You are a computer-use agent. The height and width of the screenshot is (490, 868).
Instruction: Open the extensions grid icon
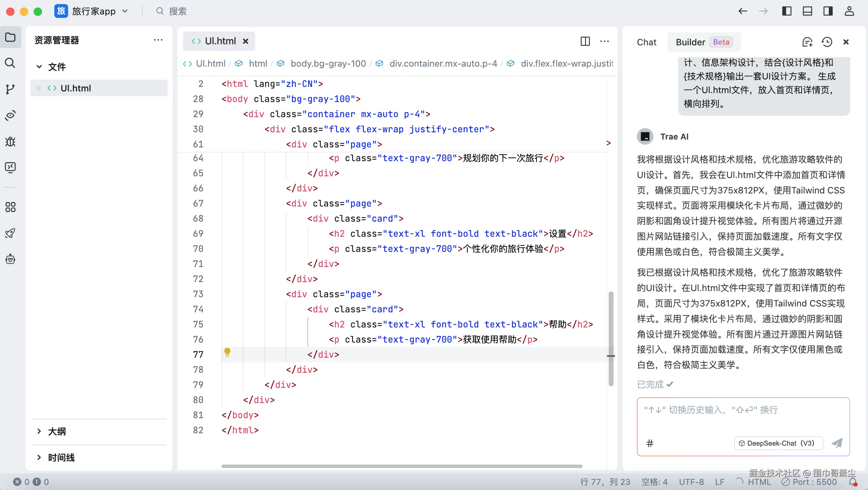tap(10, 207)
